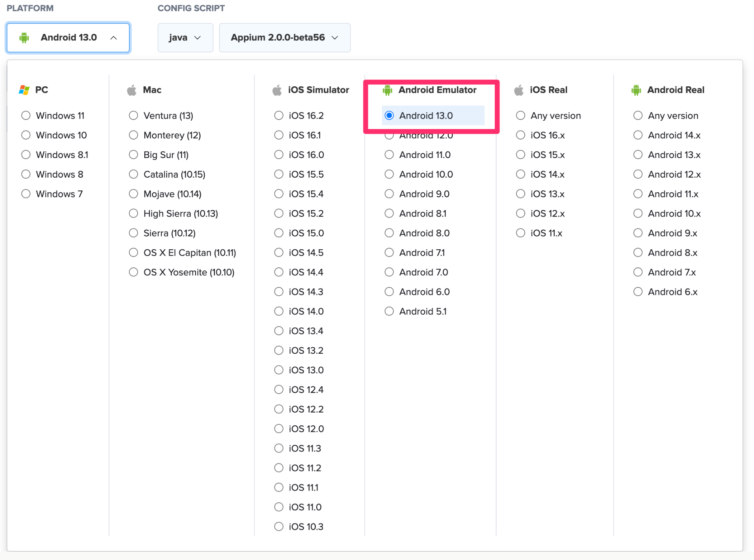
Task: Choose Windows 7 option
Action: pyautogui.click(x=52, y=194)
